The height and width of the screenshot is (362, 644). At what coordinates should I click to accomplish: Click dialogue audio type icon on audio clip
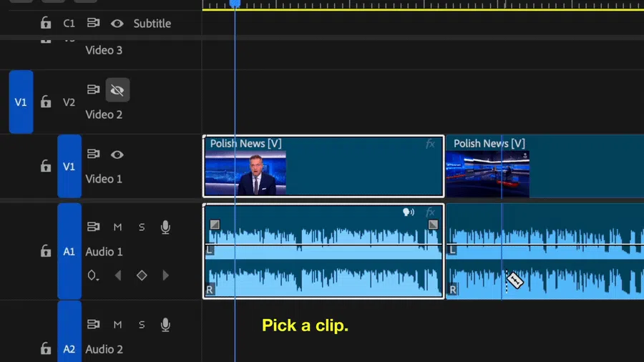pos(409,212)
